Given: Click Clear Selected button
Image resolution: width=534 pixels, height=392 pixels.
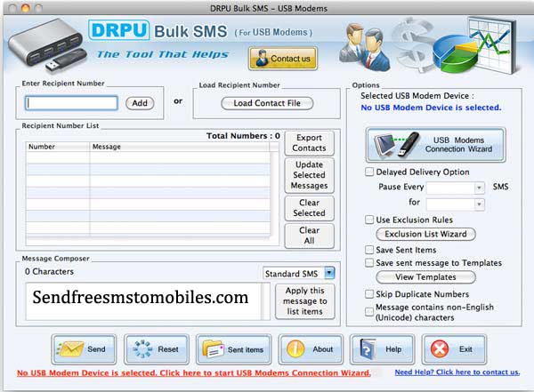Looking at the screenshot, I should (x=309, y=208).
